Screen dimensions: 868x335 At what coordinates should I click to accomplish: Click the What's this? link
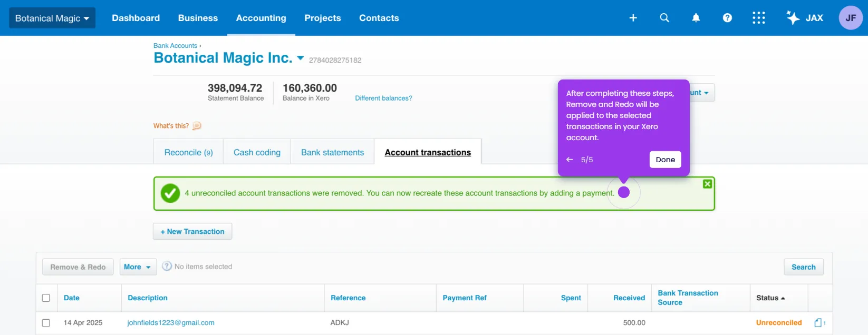(x=171, y=126)
